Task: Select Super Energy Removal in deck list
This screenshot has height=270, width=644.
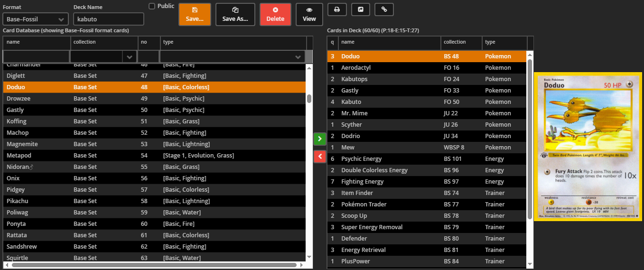Action: [x=427, y=227]
